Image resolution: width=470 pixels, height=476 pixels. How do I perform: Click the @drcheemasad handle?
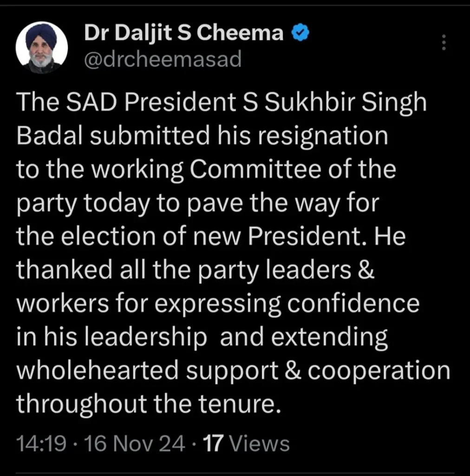[162, 59]
